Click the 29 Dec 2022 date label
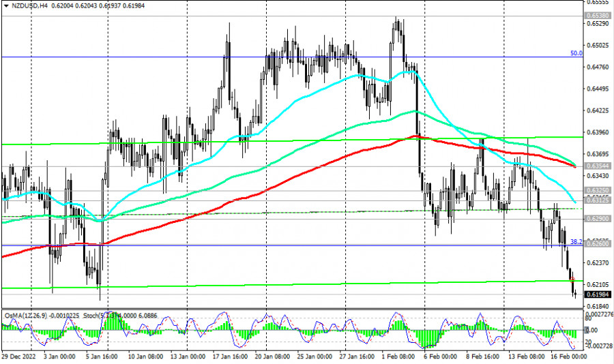Viewport: 614px width, 364px height. 18,357
